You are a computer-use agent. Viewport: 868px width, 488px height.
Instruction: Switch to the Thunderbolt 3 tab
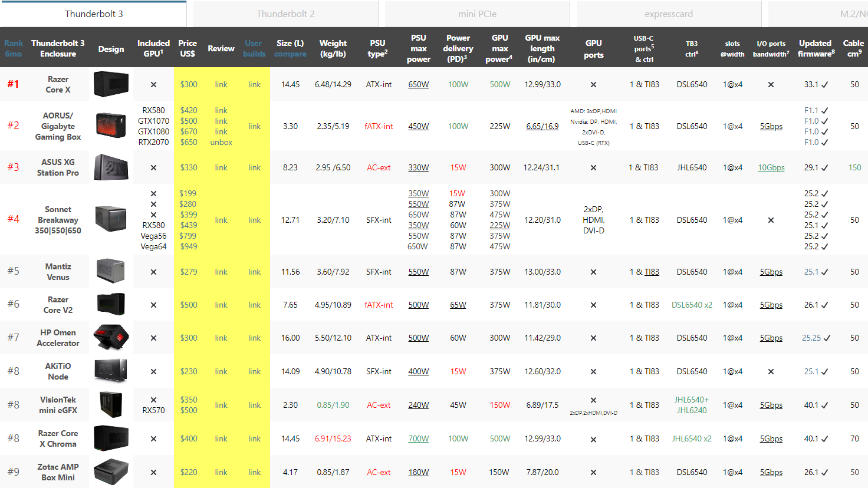[x=94, y=14]
